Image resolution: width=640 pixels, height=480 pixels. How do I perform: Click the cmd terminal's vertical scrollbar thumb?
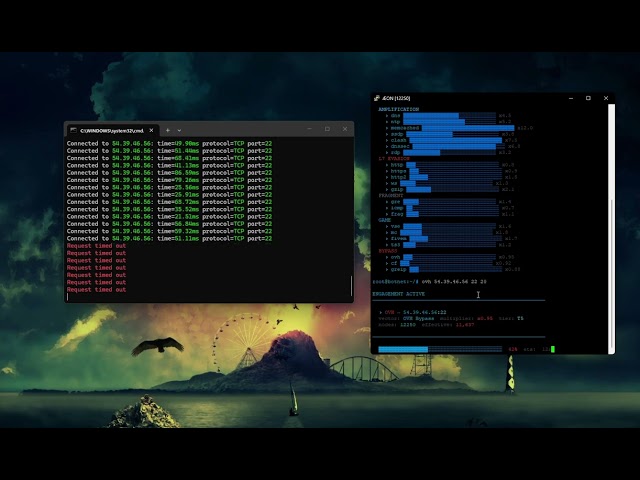351,286
